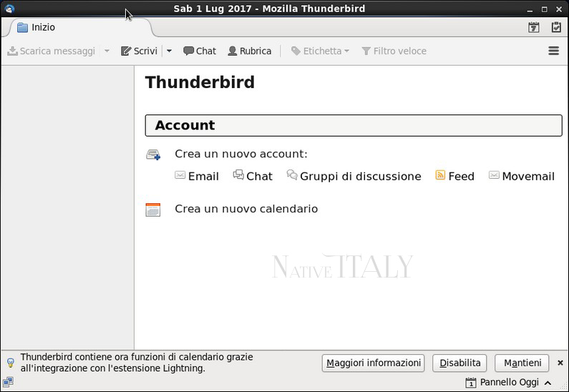Open the calendar tab icon
The height and width of the screenshot is (392, 569).
point(534,28)
